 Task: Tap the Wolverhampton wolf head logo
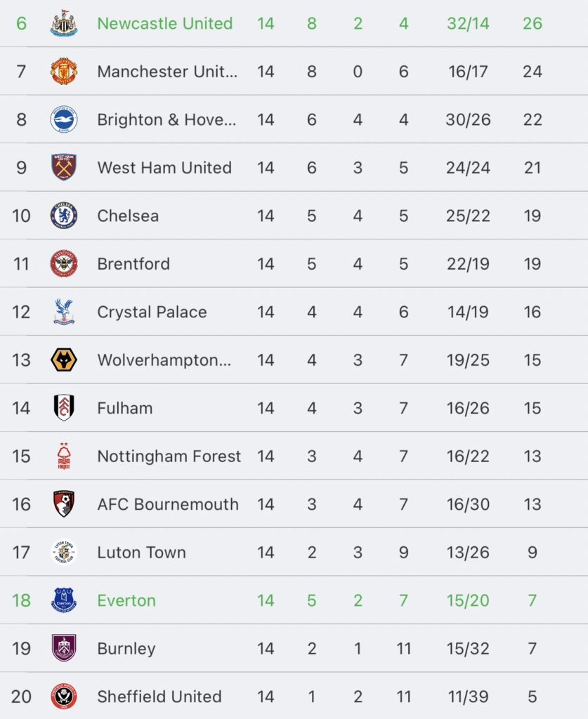click(x=64, y=360)
